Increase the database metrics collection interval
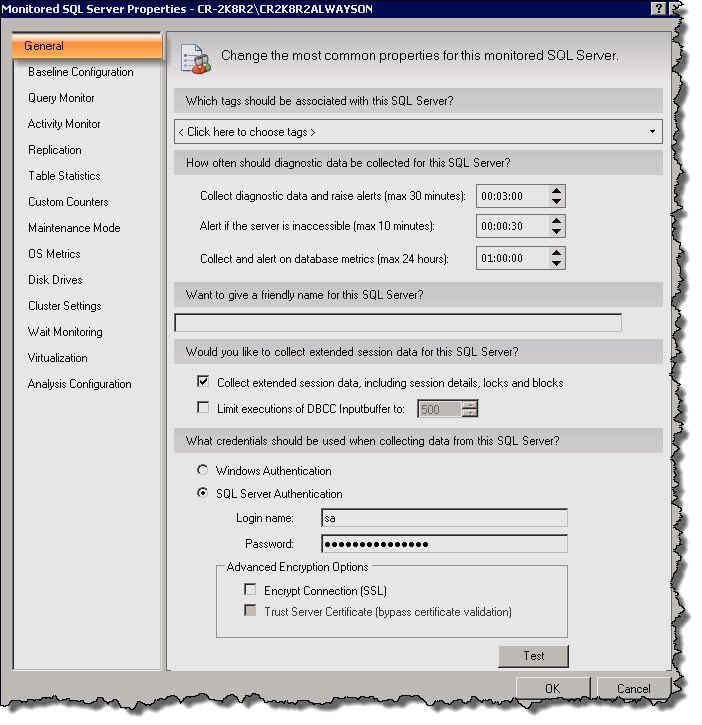 pyautogui.click(x=556, y=253)
